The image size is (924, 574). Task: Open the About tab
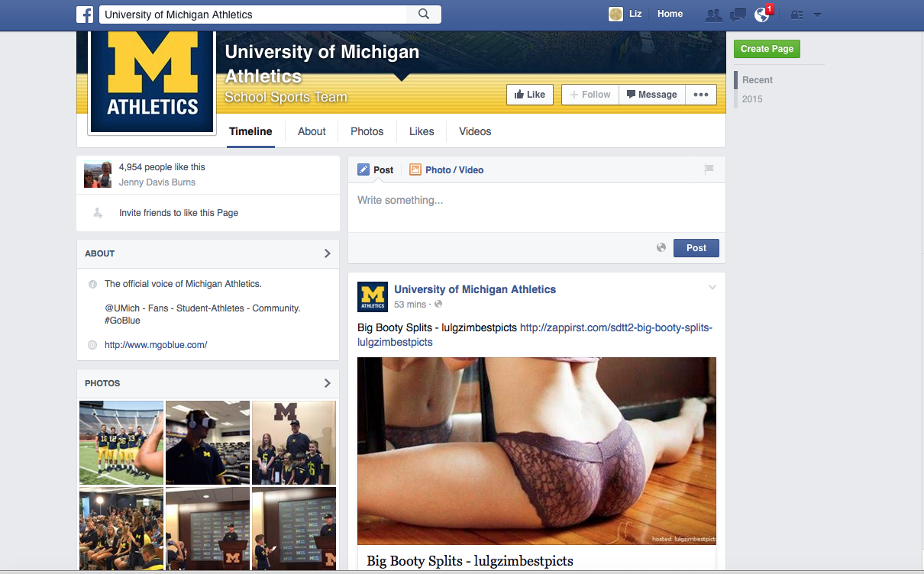[312, 131]
